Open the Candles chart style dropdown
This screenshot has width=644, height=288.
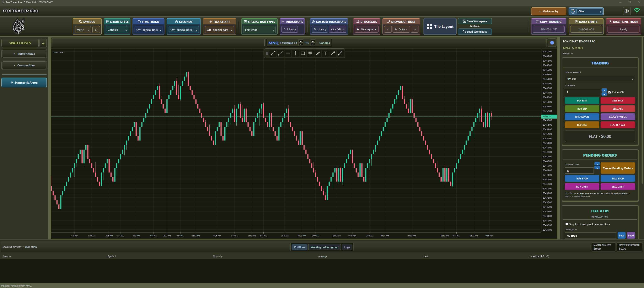click(x=117, y=30)
